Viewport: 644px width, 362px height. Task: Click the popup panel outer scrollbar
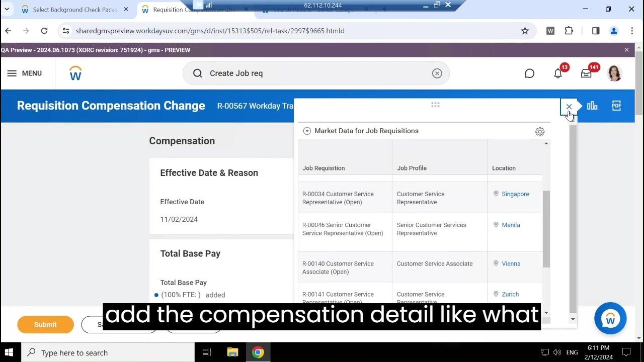pos(573,219)
